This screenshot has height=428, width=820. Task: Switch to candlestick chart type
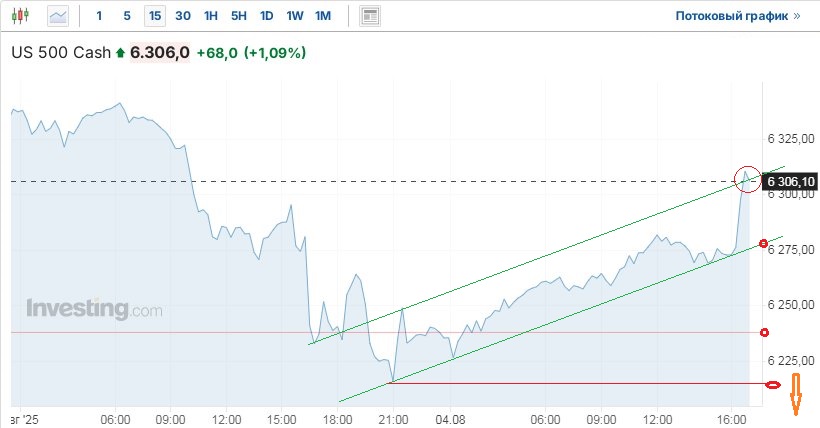click(21, 16)
